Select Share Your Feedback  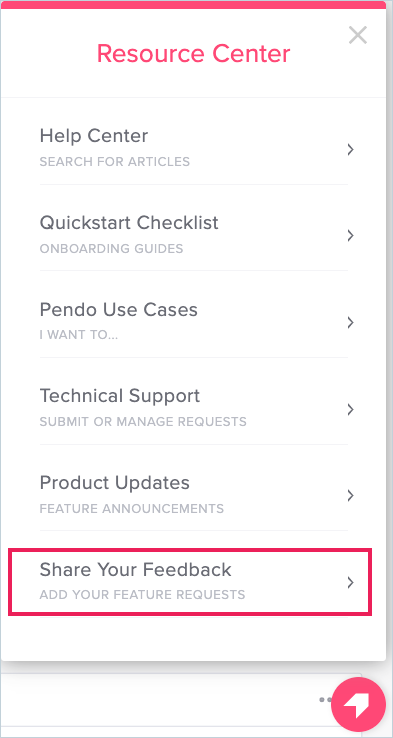190,581
